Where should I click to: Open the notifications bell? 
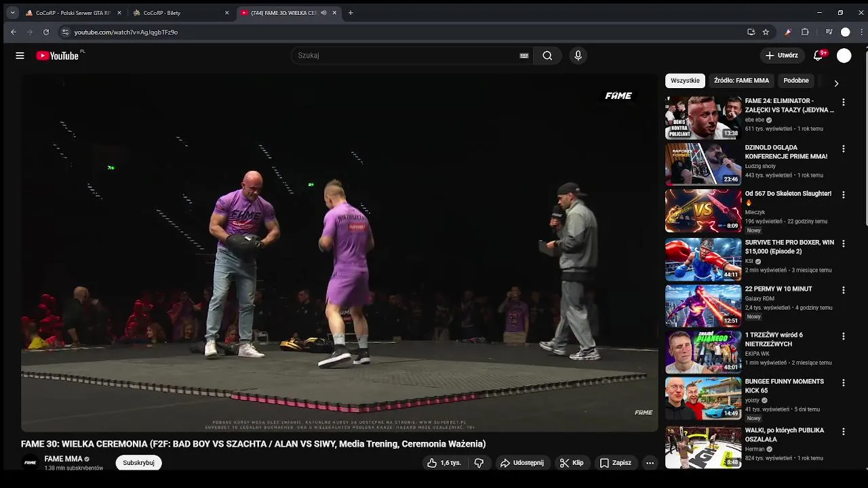point(818,56)
